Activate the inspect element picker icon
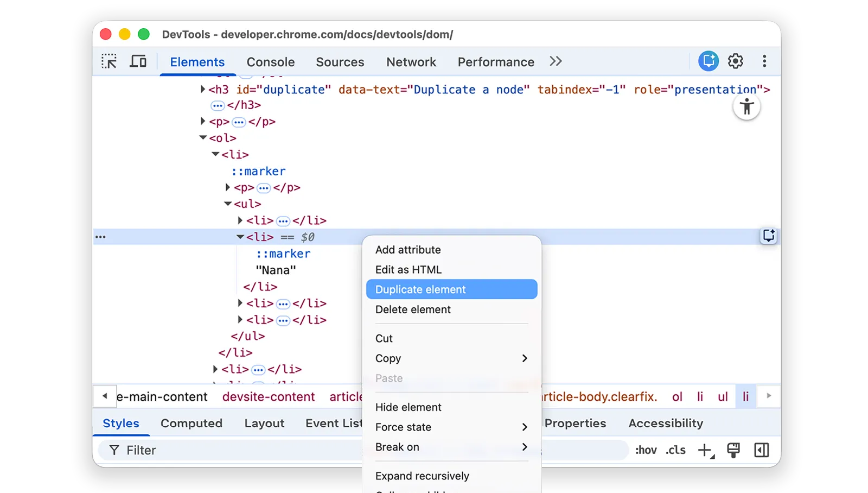Viewport: 868px width, 493px height. tap(109, 61)
